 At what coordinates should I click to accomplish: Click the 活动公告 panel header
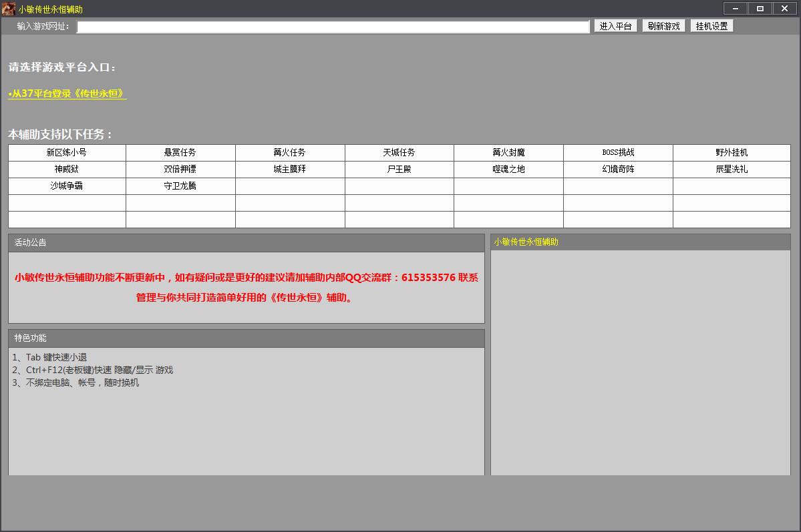pos(246,243)
